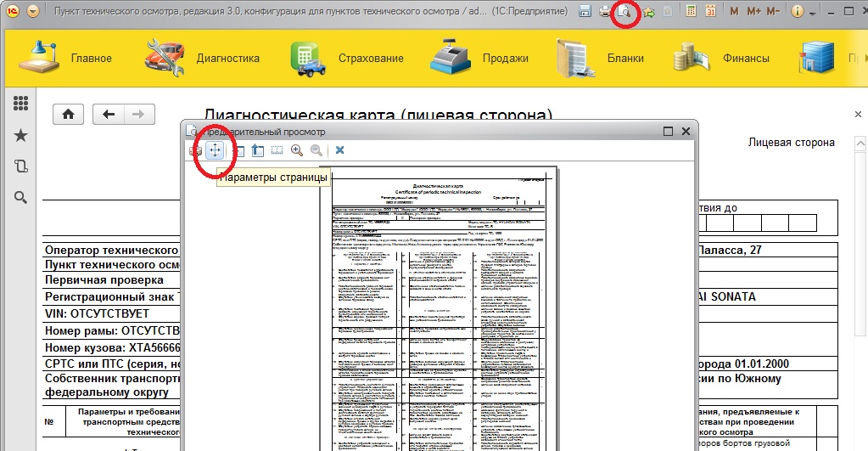Image resolution: width=868 pixels, height=451 pixels.
Task: Zoom out on the print preview
Action: pyautogui.click(x=316, y=150)
